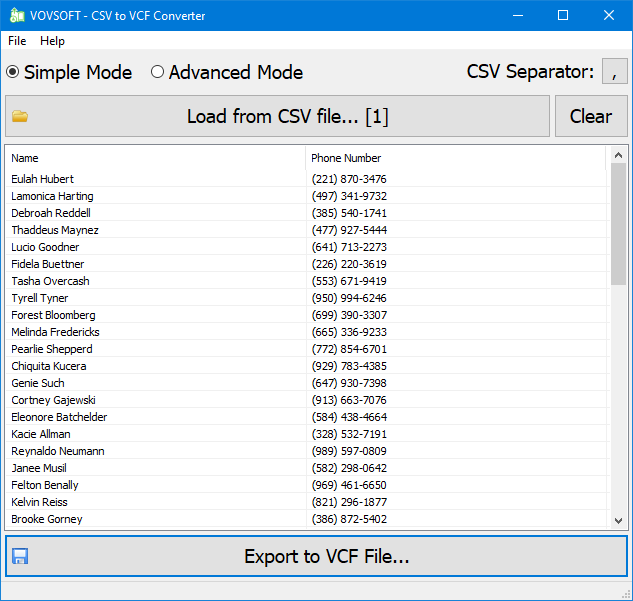Image resolution: width=633 pixels, height=601 pixels.
Task: Maximize the converter window
Action: point(563,15)
